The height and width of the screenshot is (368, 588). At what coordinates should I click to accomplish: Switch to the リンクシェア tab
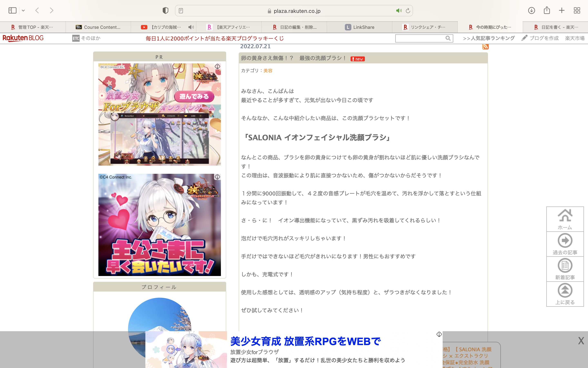tap(425, 27)
